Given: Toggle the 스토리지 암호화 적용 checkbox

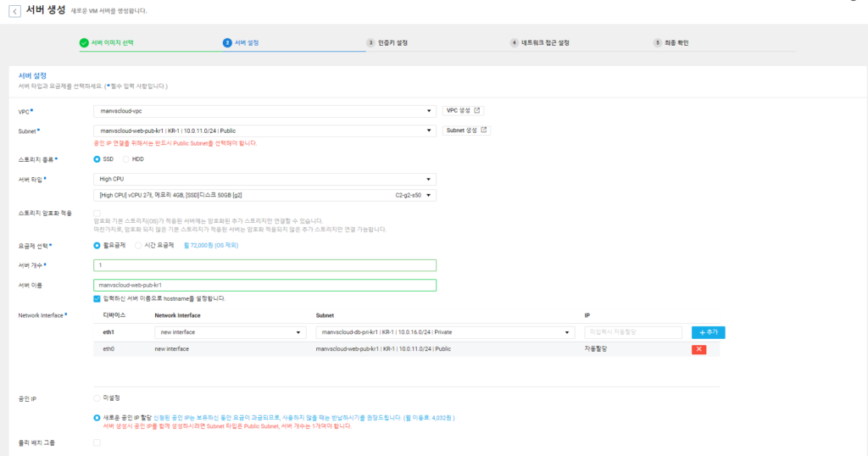Looking at the screenshot, I should tap(97, 213).
